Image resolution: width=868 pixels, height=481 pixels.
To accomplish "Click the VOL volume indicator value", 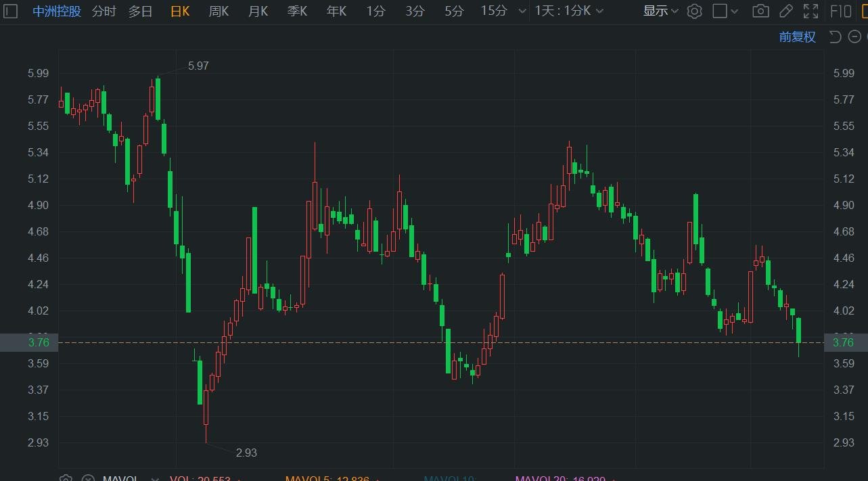I will coord(200,478).
